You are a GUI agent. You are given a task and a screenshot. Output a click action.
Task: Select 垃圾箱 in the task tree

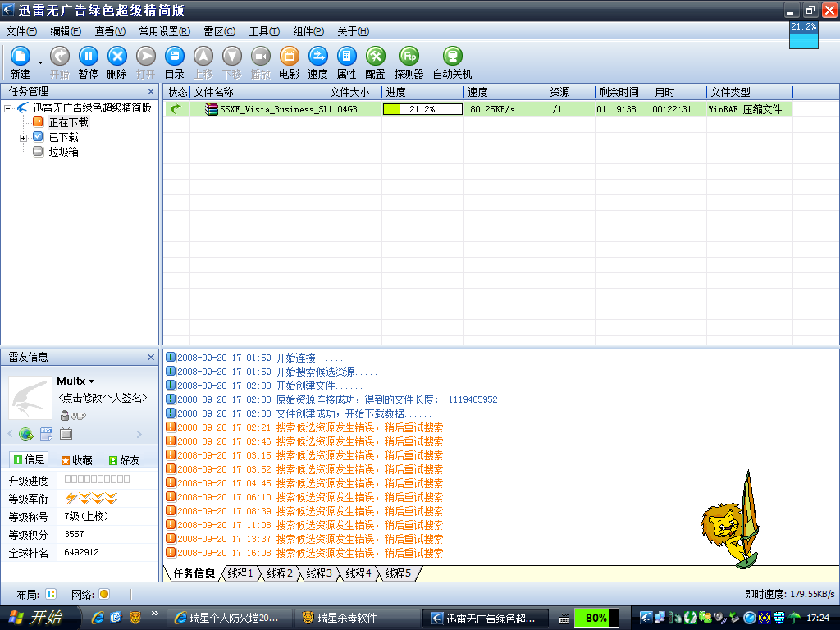pyautogui.click(x=63, y=152)
